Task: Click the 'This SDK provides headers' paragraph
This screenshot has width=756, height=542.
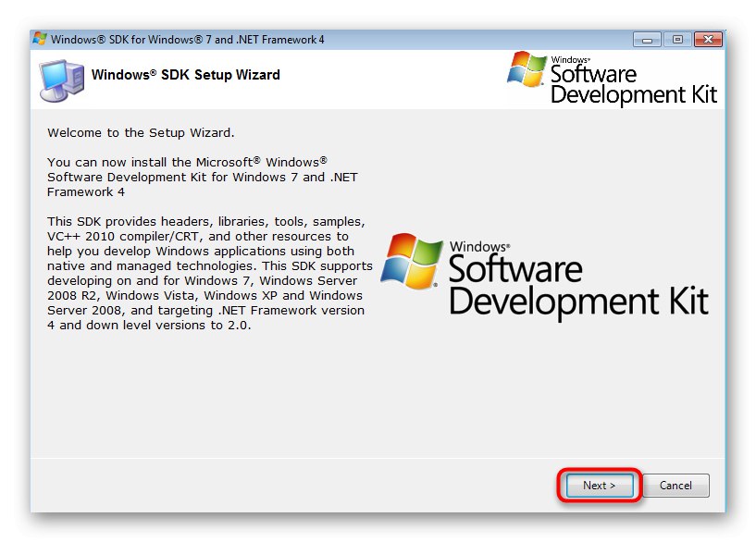Action: [210, 273]
